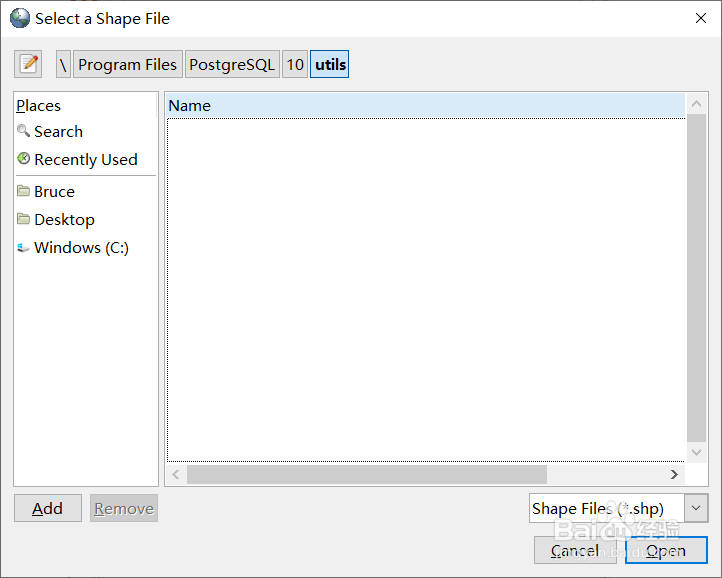722x578 pixels.
Task: Click the type-a-file-name pencil icon
Action: tap(29, 64)
